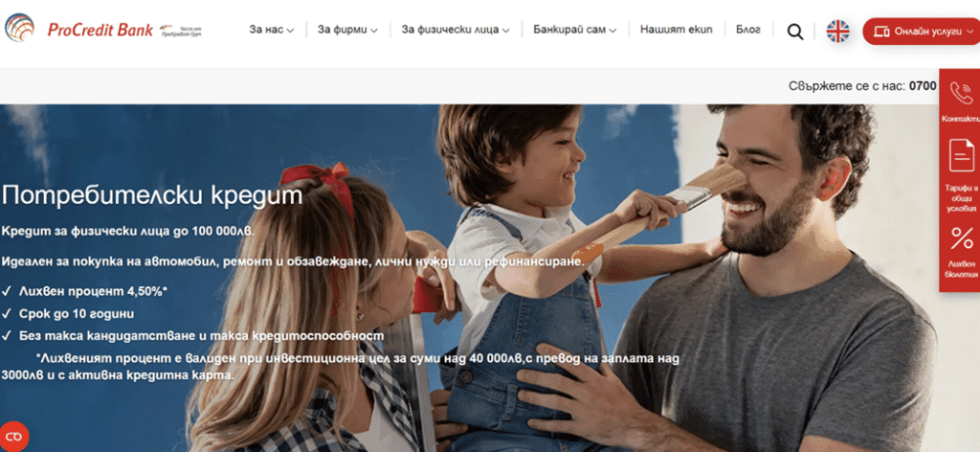Screen dimensions: 980x452
Task: Open the Нашият екип menu item
Action: coord(677,30)
